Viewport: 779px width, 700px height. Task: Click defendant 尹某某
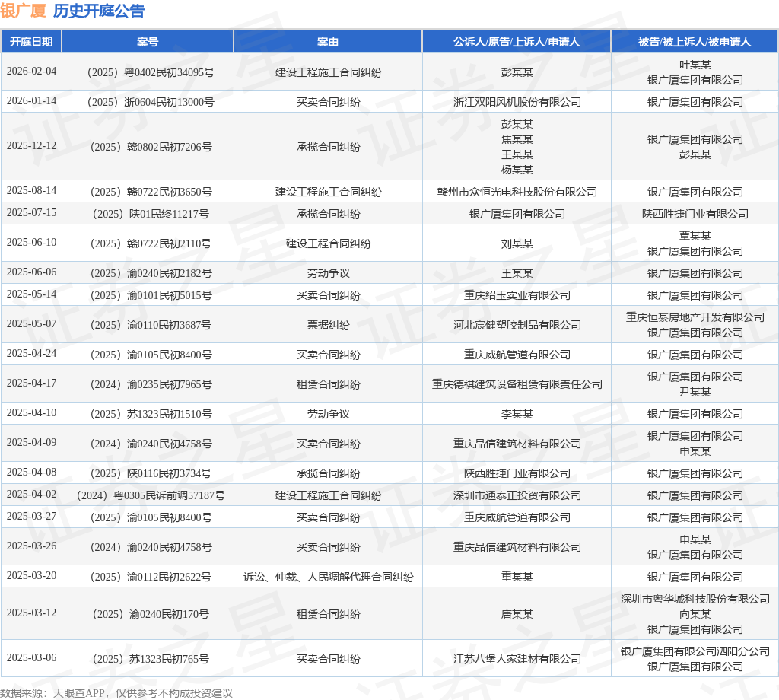click(695, 393)
